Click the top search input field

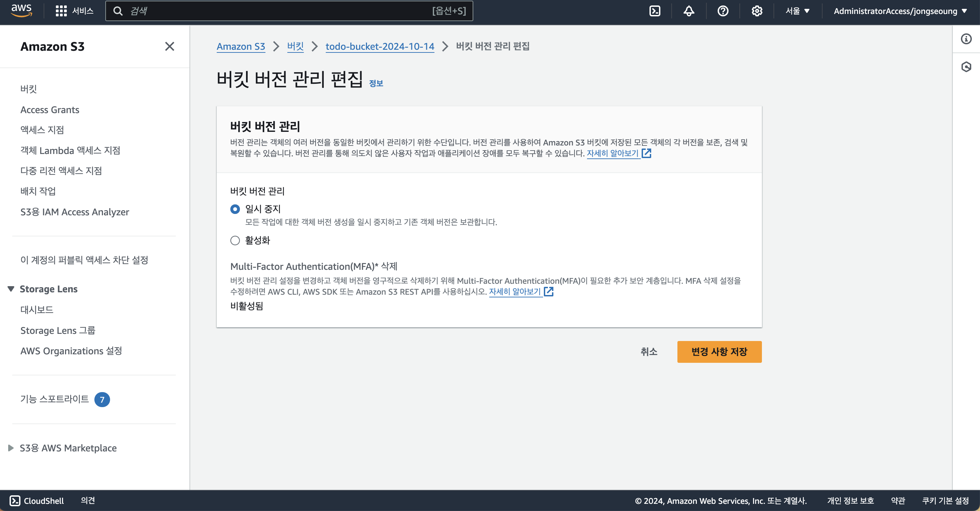tap(281, 11)
